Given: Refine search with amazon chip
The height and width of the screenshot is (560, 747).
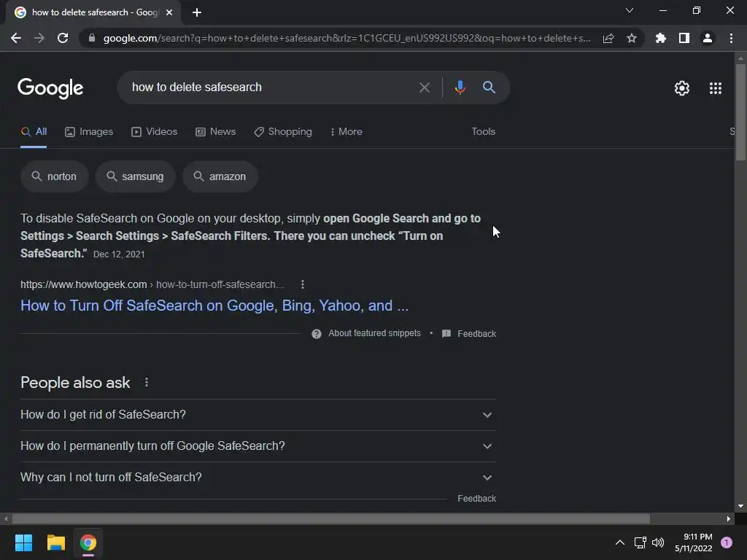Looking at the screenshot, I should point(220,176).
